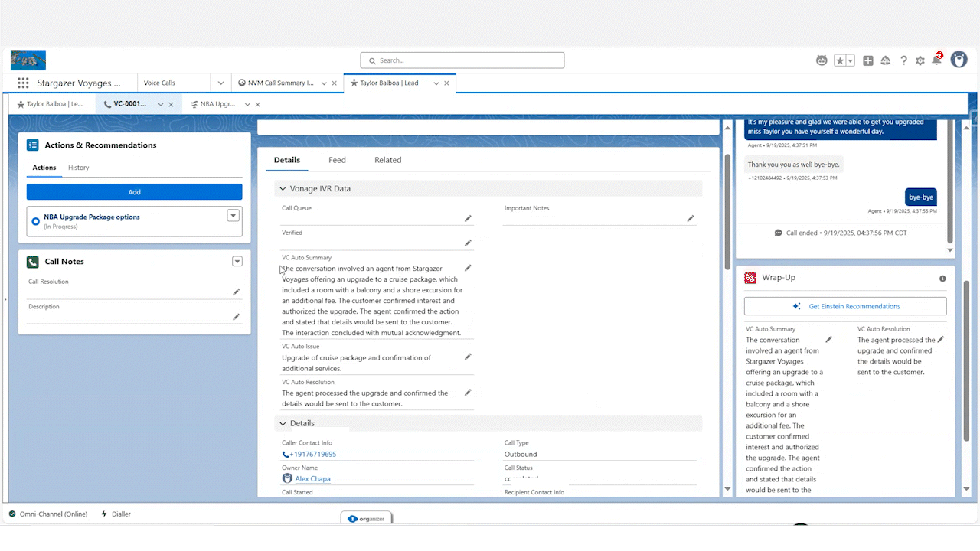
Task: Click in the global Search field
Action: (x=462, y=60)
